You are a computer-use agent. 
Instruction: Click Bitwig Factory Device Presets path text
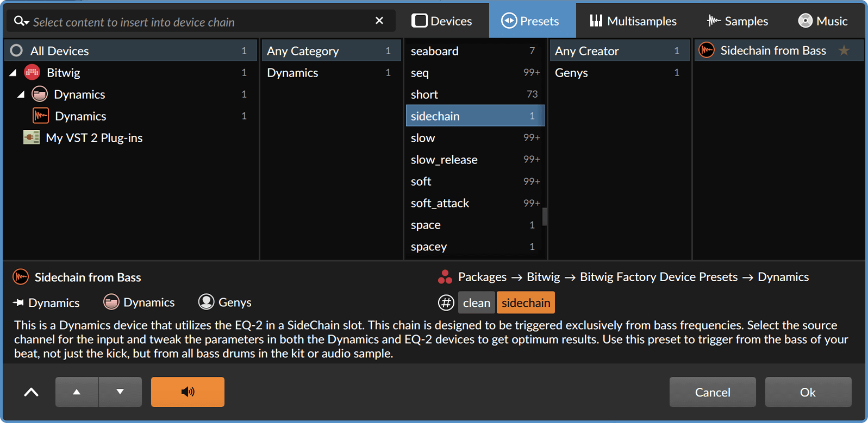(x=659, y=277)
